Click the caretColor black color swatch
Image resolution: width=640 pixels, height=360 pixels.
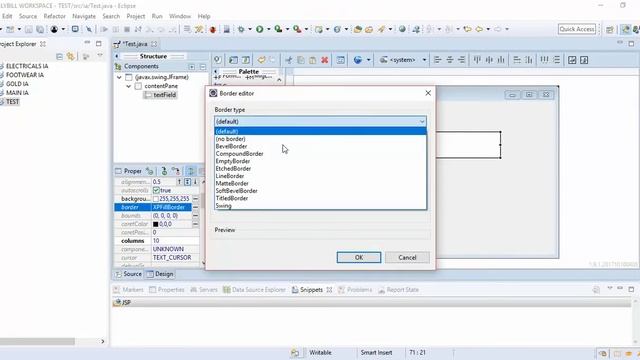(x=156, y=224)
